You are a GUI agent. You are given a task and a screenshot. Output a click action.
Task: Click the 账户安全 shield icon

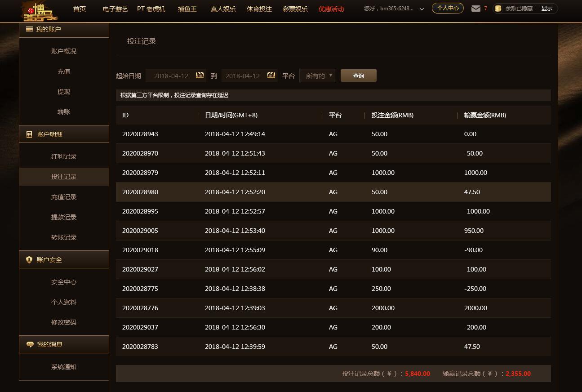tap(29, 260)
